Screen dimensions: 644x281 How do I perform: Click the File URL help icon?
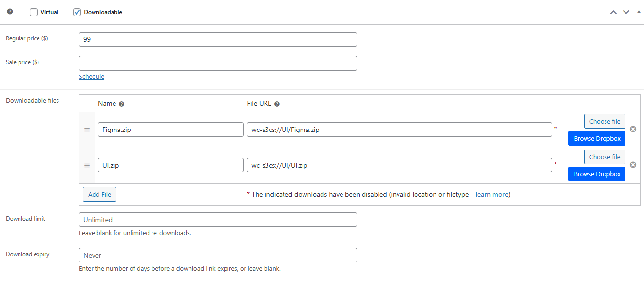(277, 104)
